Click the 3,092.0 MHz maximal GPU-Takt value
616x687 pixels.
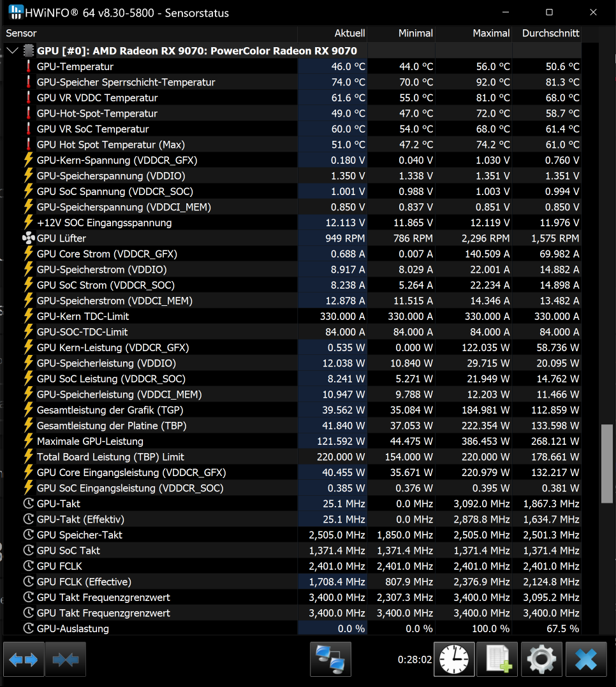point(481,504)
